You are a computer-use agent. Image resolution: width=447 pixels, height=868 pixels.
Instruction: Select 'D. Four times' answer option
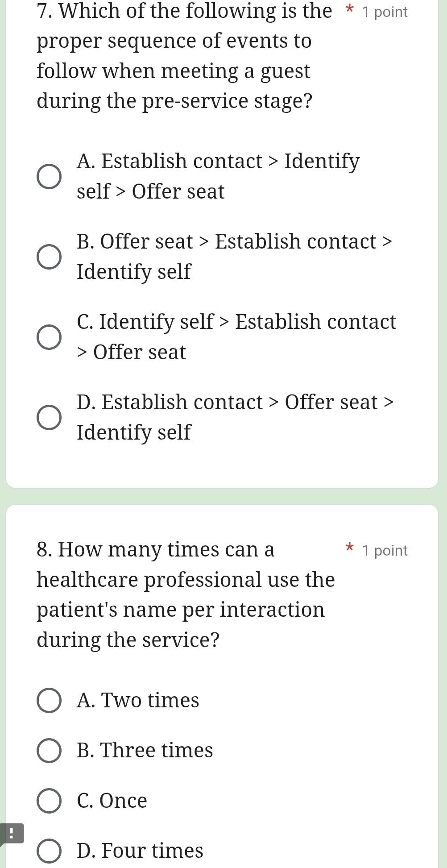[x=50, y=850]
